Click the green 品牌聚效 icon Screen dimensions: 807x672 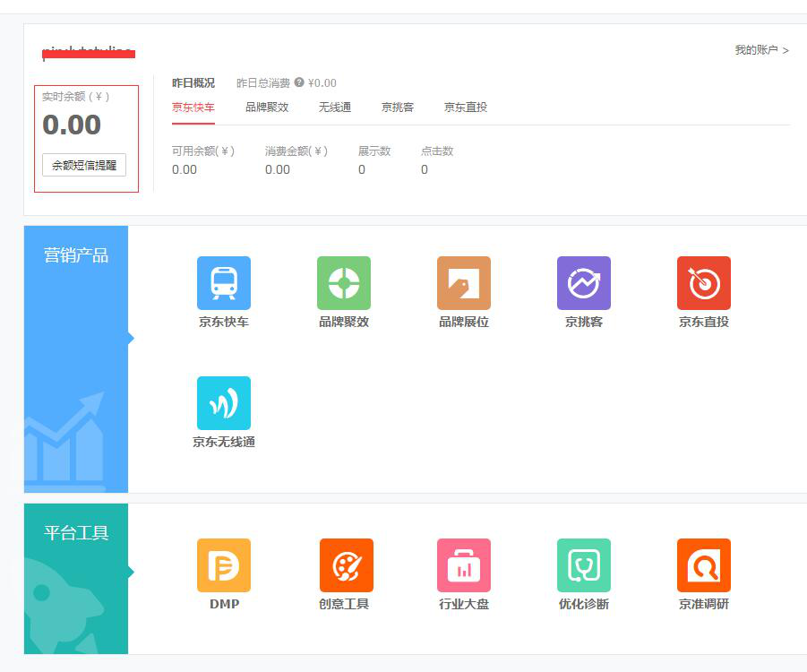tap(344, 283)
